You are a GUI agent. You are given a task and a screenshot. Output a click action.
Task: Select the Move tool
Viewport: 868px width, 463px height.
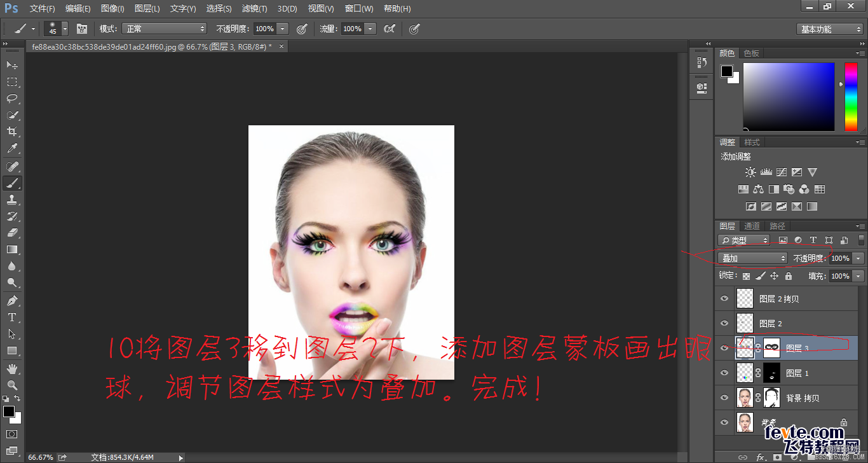[12, 65]
